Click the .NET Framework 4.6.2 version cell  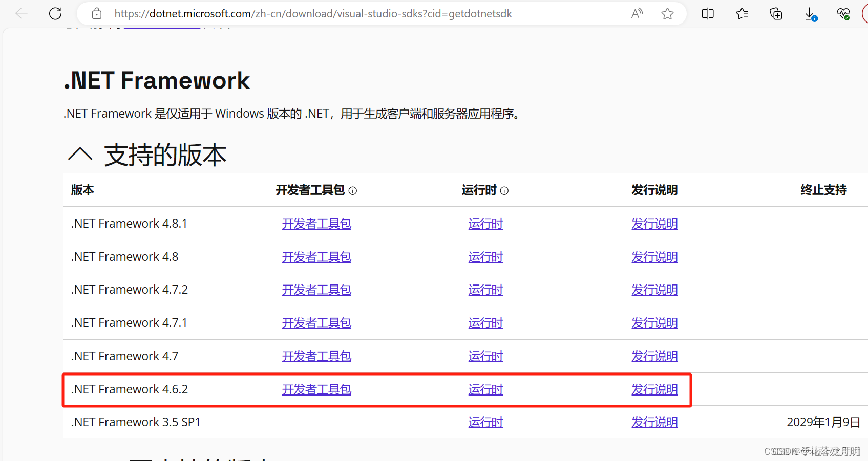[x=129, y=389]
